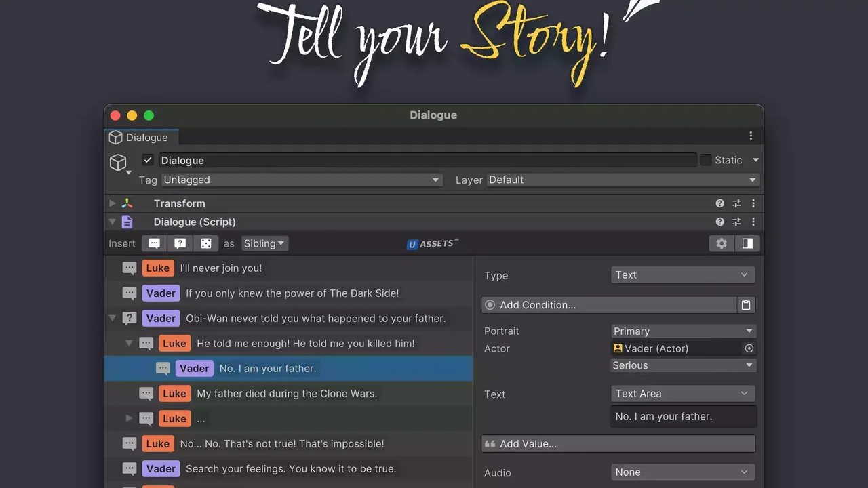This screenshot has width=868, height=488.
Task: Collapse the 'He told me enough!' node
Action: 129,344
